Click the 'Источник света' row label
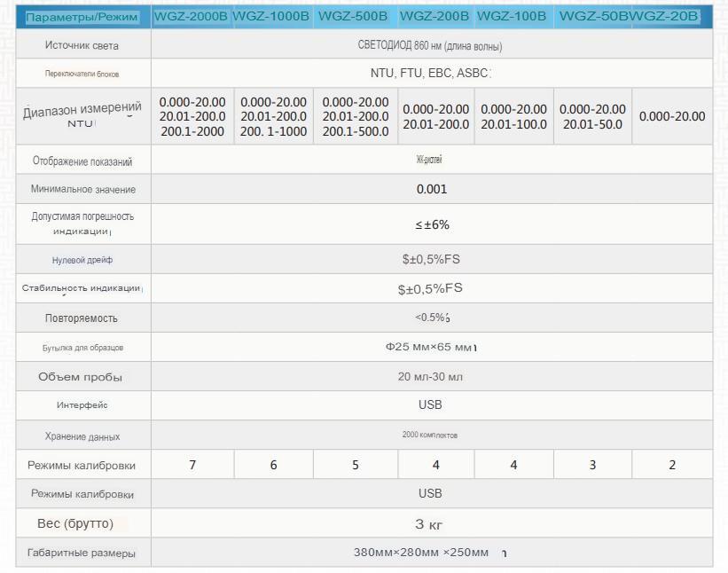 (82, 45)
